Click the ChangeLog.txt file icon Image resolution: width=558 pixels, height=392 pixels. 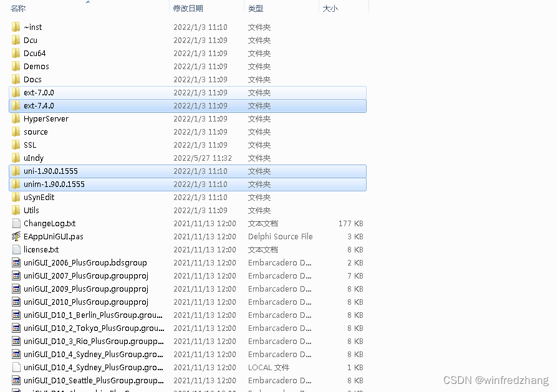16,223
